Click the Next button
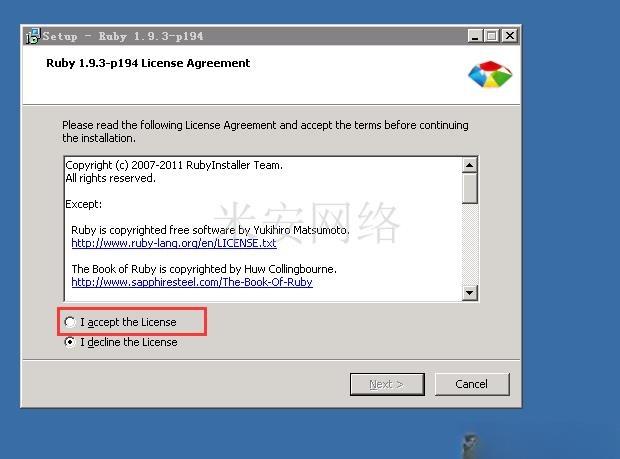 (x=387, y=384)
